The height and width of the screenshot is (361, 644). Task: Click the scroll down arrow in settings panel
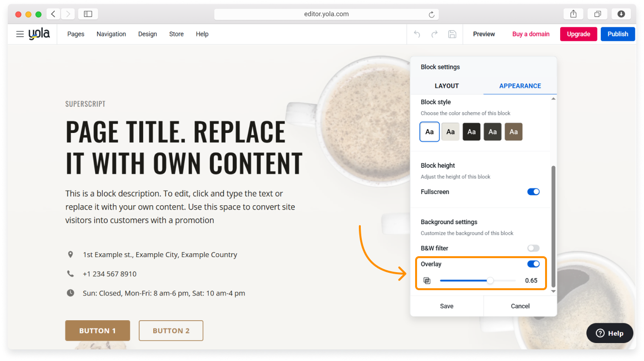pos(553,291)
